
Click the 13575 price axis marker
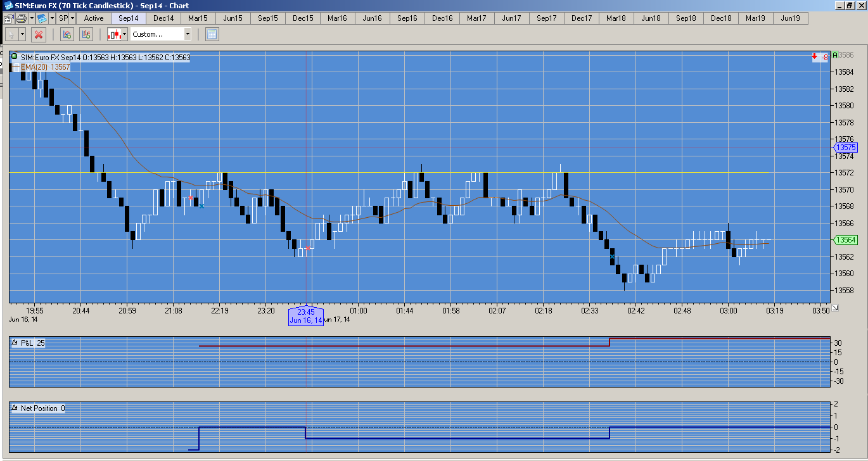[846, 148]
